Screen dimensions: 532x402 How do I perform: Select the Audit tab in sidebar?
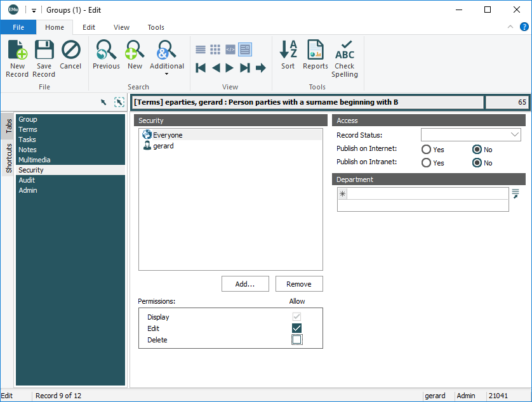point(27,180)
